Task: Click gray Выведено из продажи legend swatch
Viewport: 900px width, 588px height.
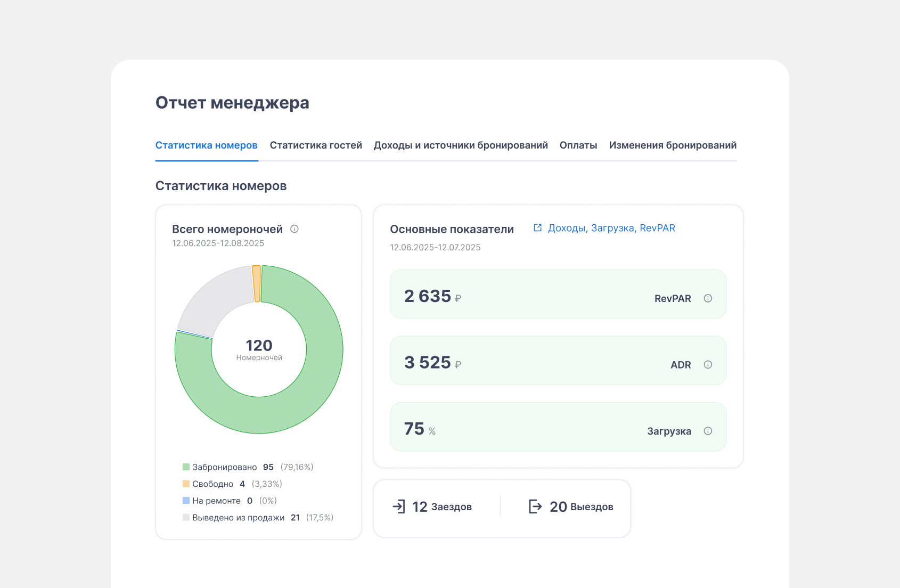Action: click(x=186, y=517)
